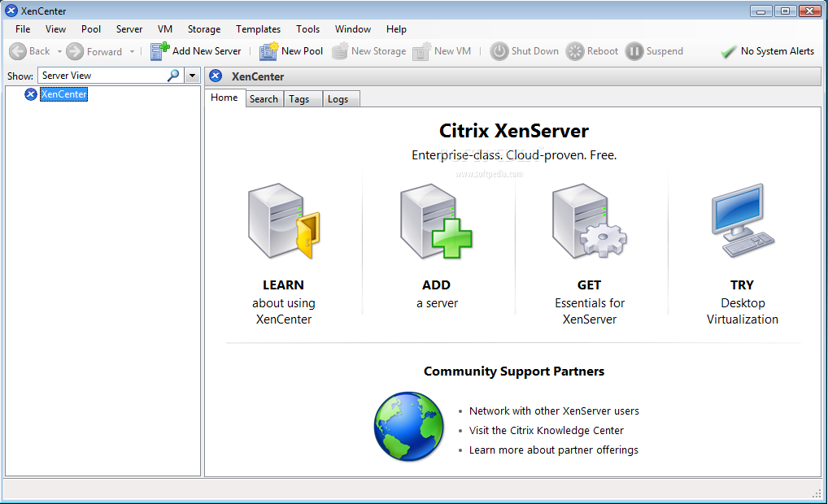The image size is (828, 504).
Task: Click GET Essentials for XenServer text
Action: coord(590,302)
